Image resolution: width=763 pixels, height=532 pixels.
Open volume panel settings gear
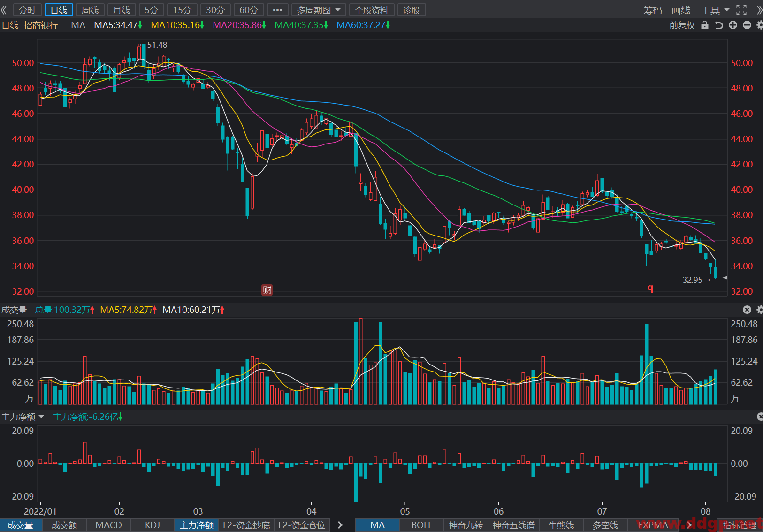tap(760, 310)
